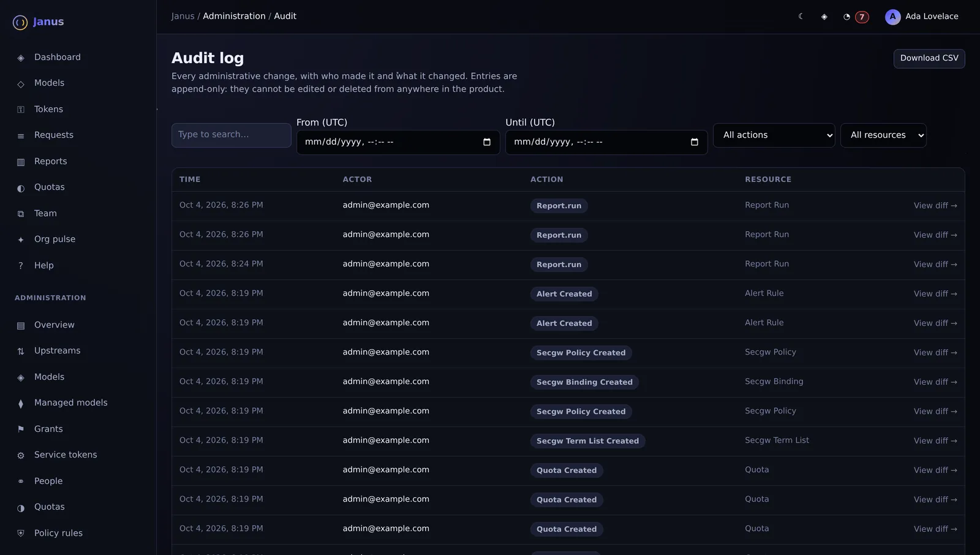Open the Dashboard icon in the sidebar
The width and height of the screenshot is (980, 555).
pos(21,58)
